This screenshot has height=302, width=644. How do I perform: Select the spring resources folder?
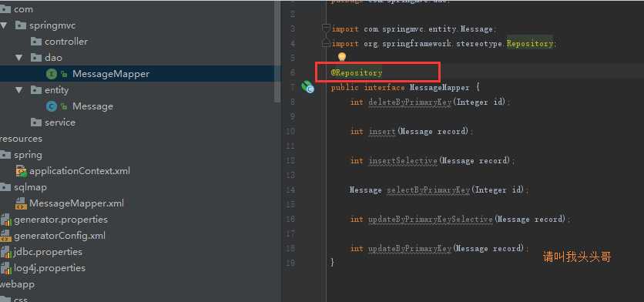(28, 155)
